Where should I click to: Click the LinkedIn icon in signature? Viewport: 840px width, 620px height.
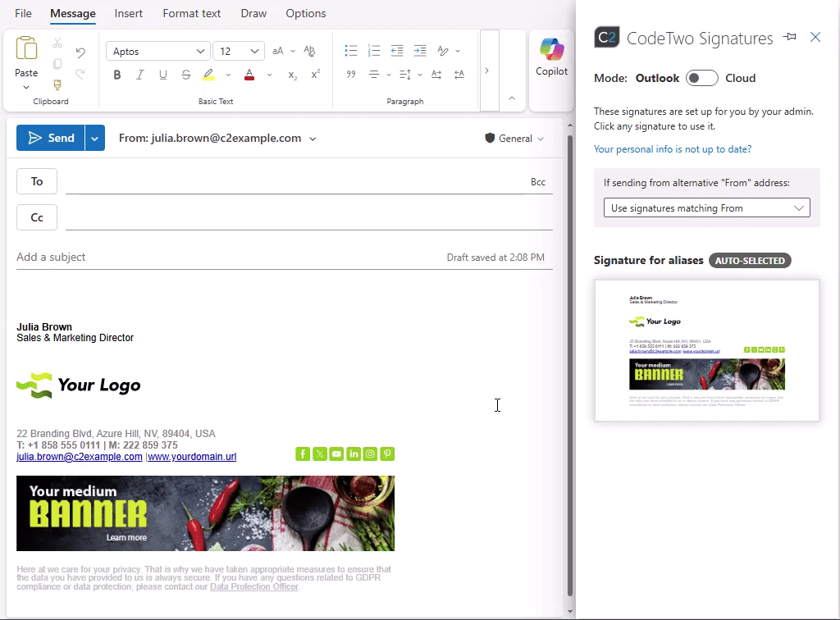[x=354, y=454]
